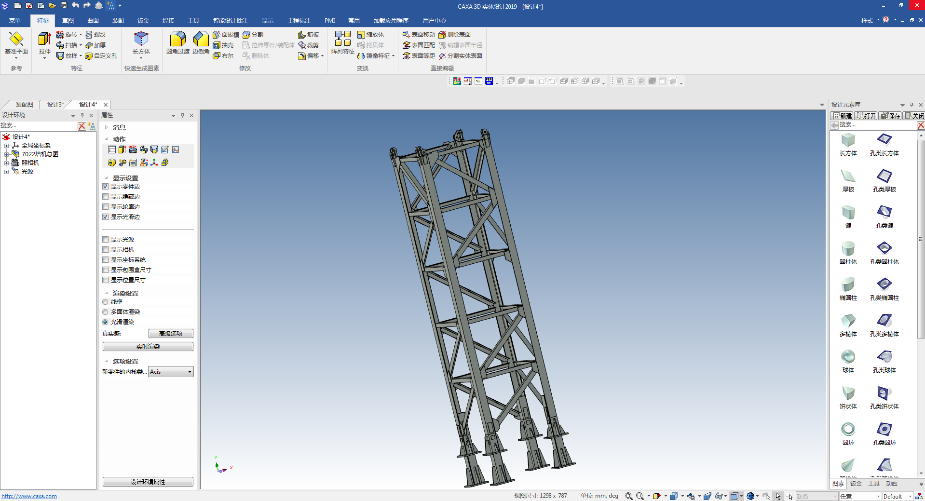Select the 多重体重叠 radio option
The height and width of the screenshot is (501, 925).
[106, 311]
